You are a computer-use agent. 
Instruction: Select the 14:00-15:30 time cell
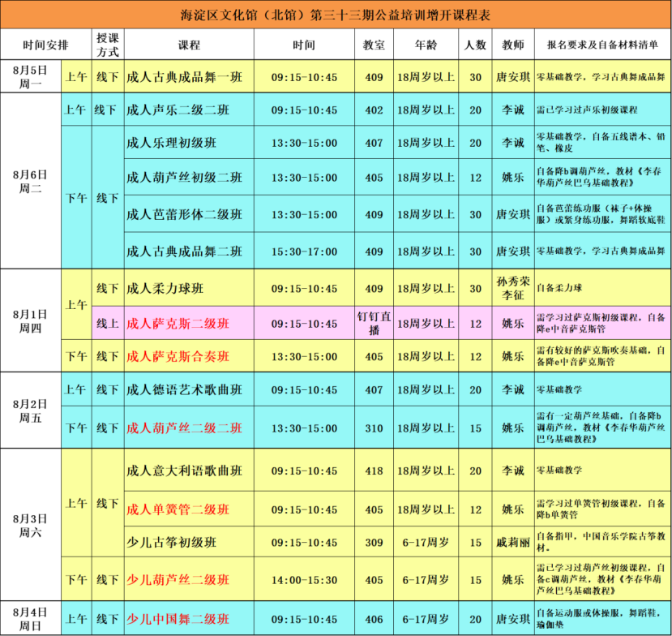point(304,580)
